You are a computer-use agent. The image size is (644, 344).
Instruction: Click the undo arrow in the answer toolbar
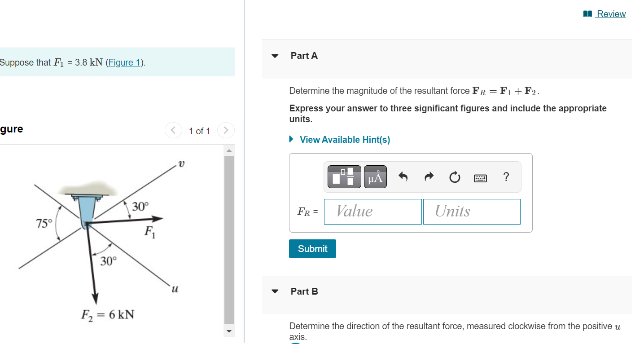coord(403,176)
